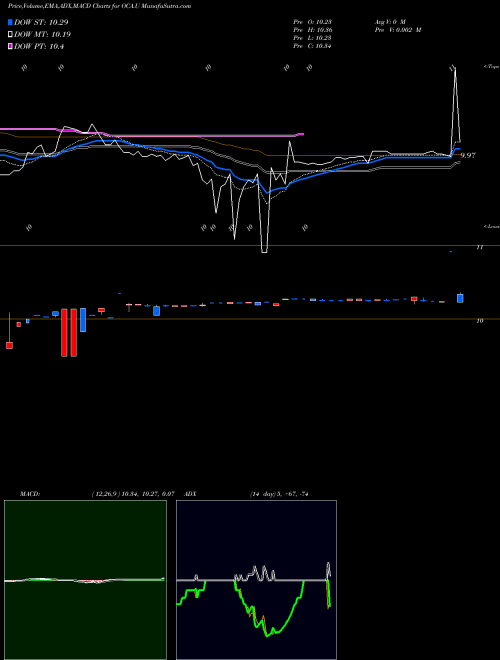
Task: Click the ADX panel heading
Action: coord(191,494)
